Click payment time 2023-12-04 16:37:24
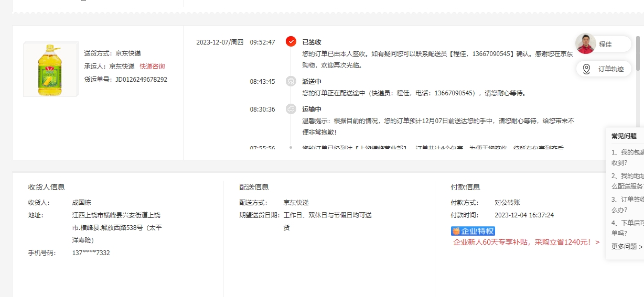The width and height of the screenshot is (644, 297). pyautogui.click(x=524, y=215)
